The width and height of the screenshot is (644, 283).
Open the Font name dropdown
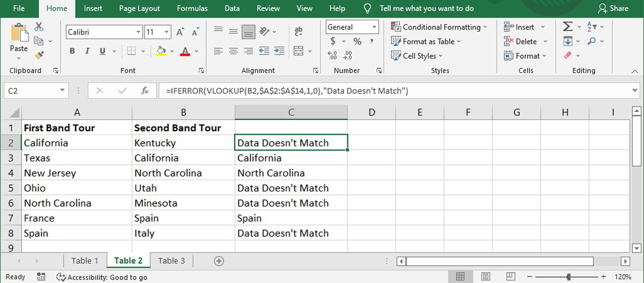138,32
